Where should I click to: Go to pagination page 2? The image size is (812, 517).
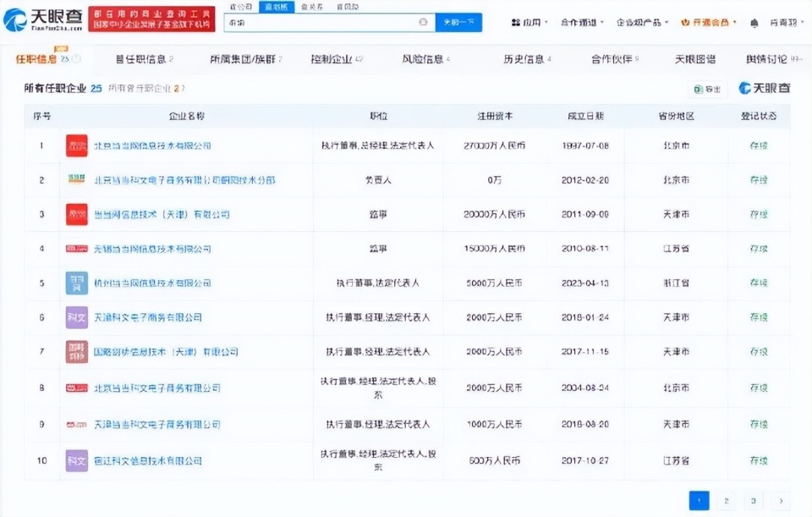point(726,500)
